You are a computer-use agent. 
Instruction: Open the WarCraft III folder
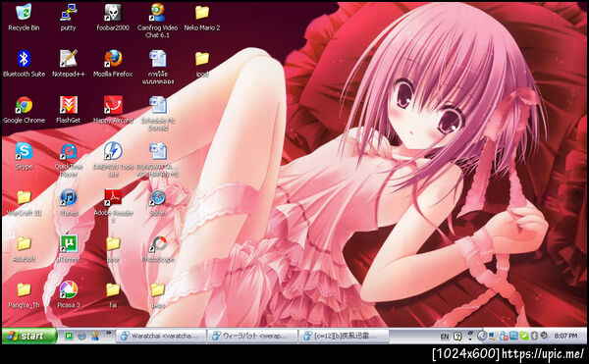point(24,203)
